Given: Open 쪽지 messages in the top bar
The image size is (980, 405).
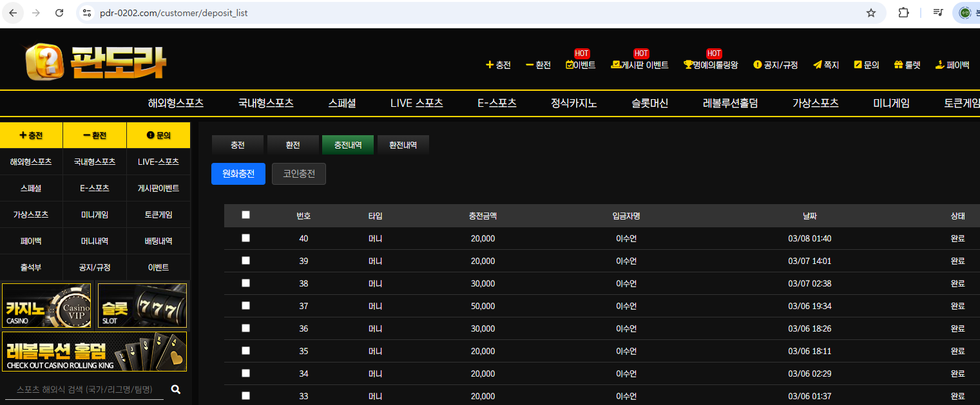Looking at the screenshot, I should (826, 65).
